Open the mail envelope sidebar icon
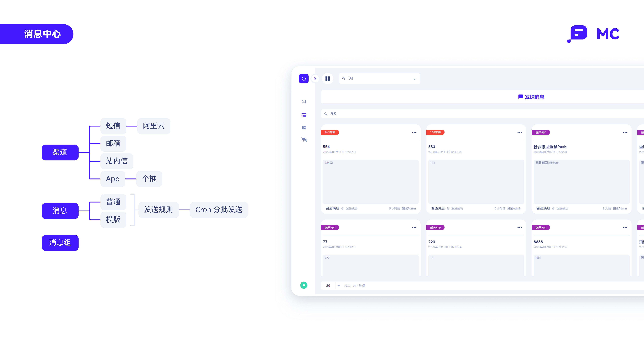The width and height of the screenshot is (644, 362). [x=304, y=101]
